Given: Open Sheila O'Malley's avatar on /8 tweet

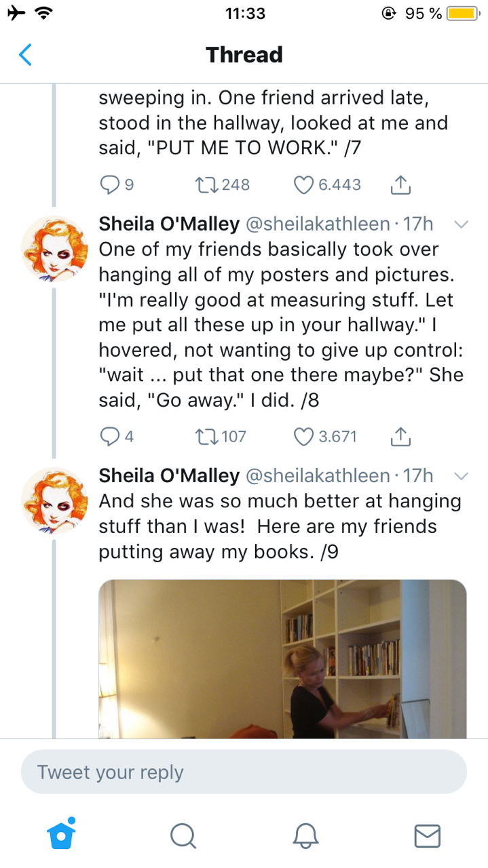Looking at the screenshot, I should (x=55, y=249).
